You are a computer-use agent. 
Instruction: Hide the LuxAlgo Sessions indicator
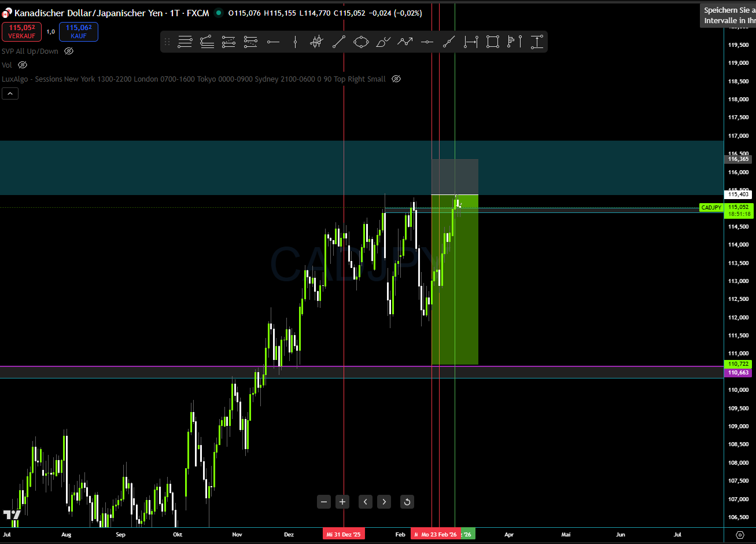(396, 79)
